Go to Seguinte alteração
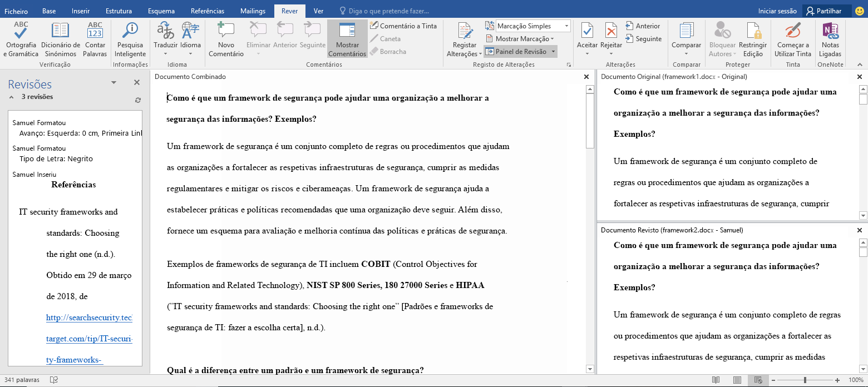Image resolution: width=868 pixels, height=387 pixels. [643, 39]
